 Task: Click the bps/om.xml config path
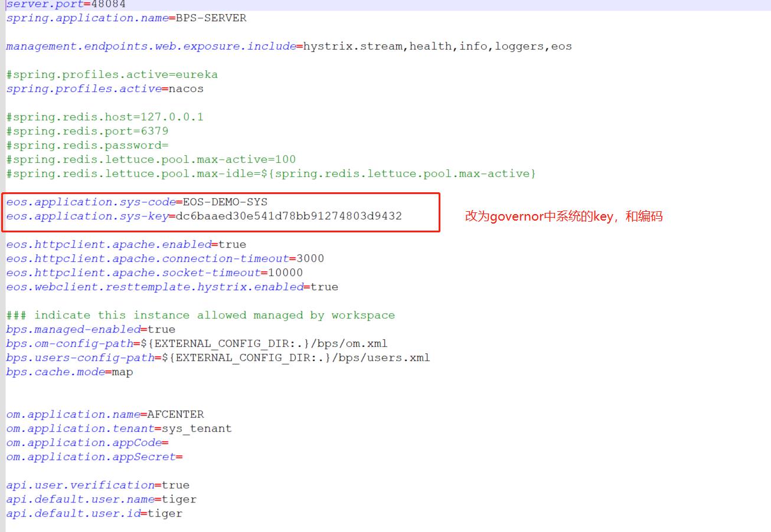coord(360,343)
